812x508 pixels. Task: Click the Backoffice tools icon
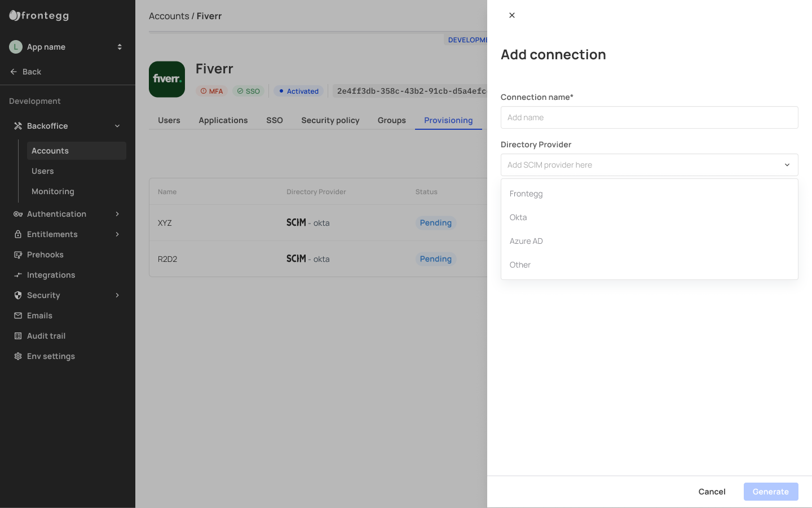click(18, 126)
